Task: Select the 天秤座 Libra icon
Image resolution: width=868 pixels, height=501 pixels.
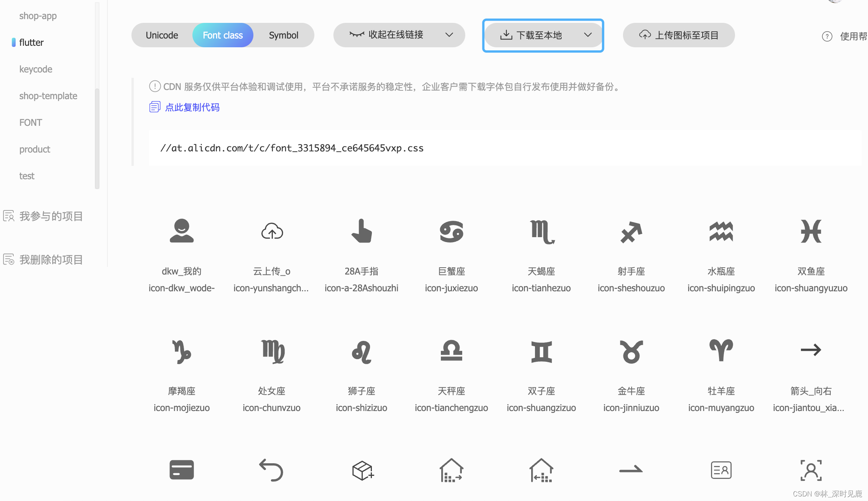Action: tap(452, 350)
